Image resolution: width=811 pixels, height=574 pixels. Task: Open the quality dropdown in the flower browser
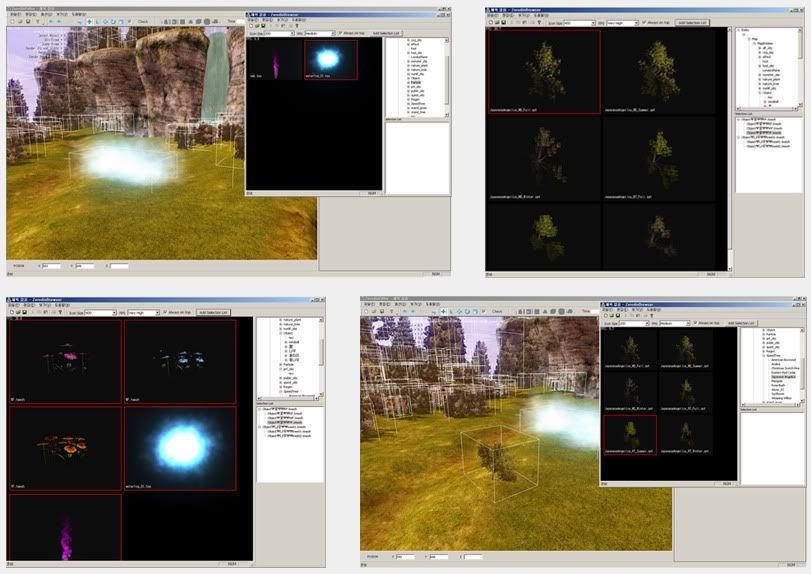[x=143, y=313]
